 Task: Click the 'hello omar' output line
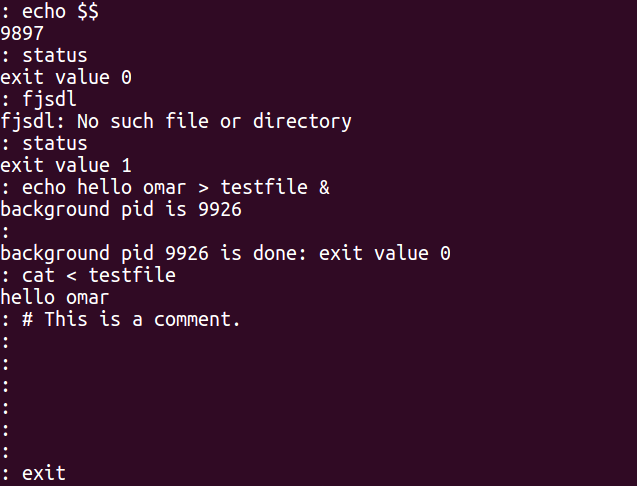(x=55, y=297)
